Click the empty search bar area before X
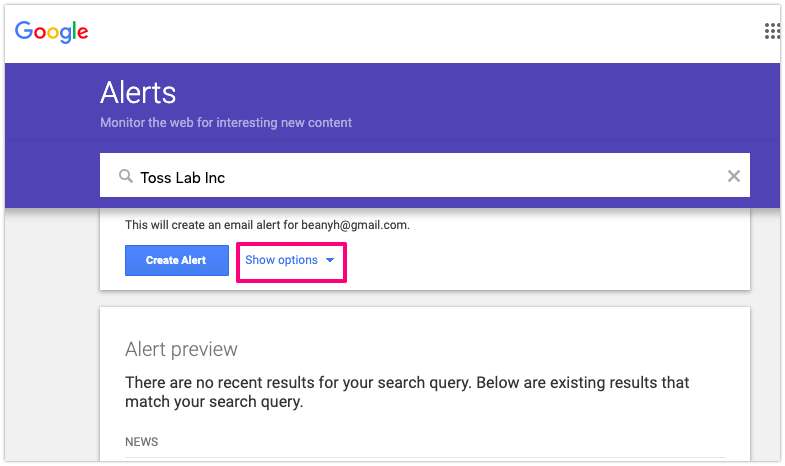Image resolution: width=785 pixels, height=466 pixels. point(476,176)
